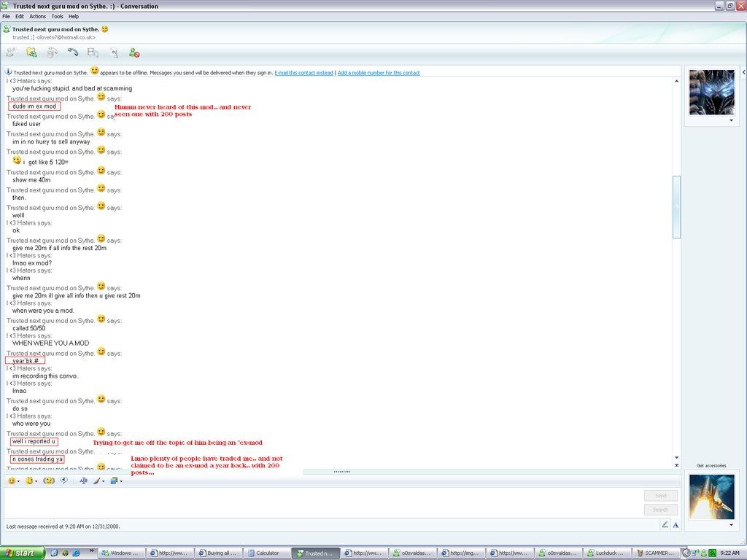Switch to Calculator in the taskbar

[x=267, y=553]
